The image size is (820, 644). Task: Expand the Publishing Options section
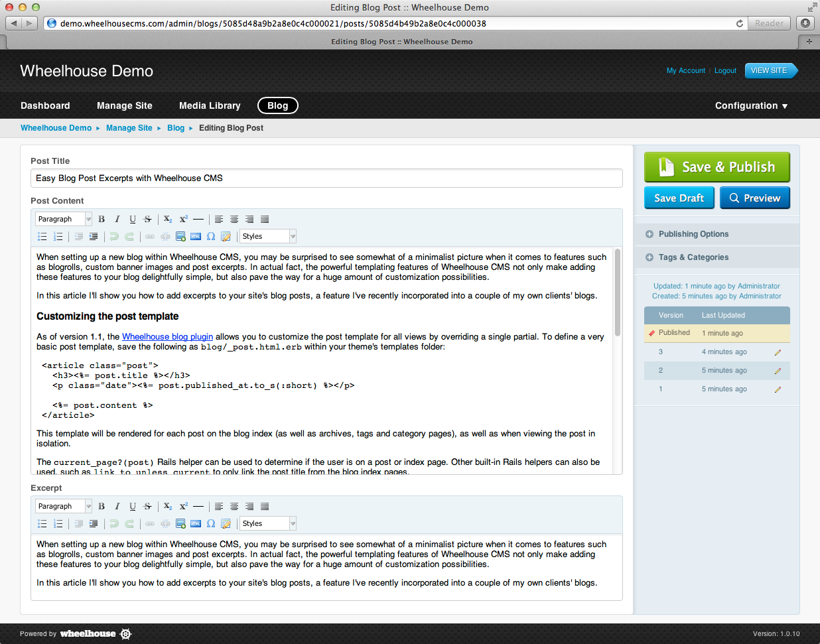tap(717, 234)
